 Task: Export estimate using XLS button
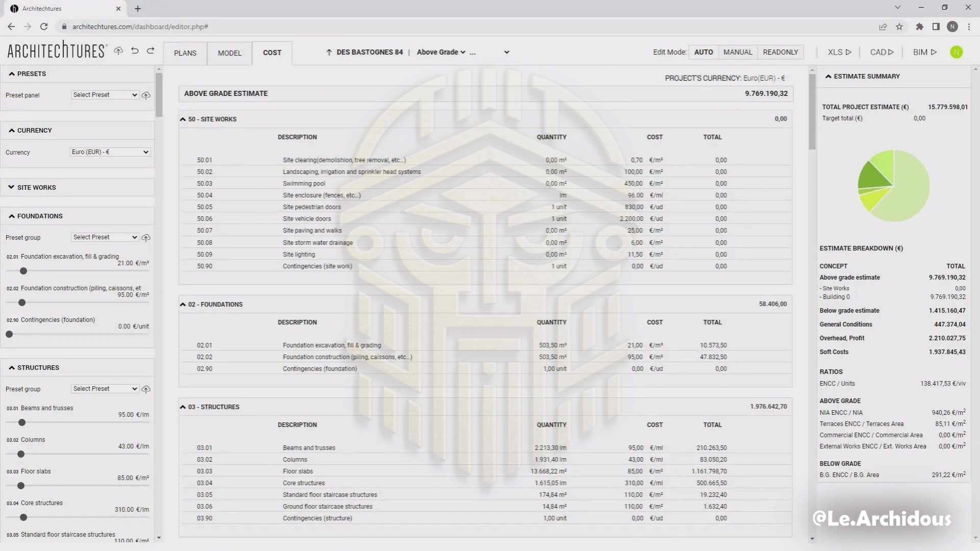coord(839,52)
